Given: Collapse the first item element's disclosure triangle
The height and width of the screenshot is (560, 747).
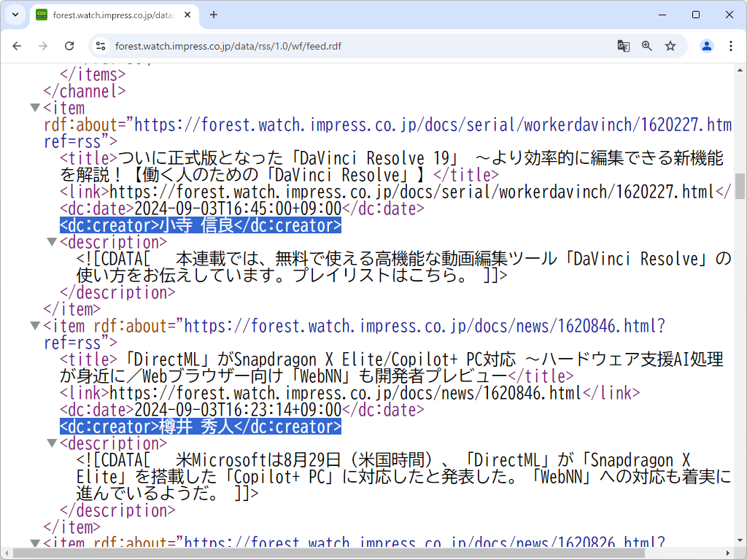Looking at the screenshot, I should [x=35, y=106].
